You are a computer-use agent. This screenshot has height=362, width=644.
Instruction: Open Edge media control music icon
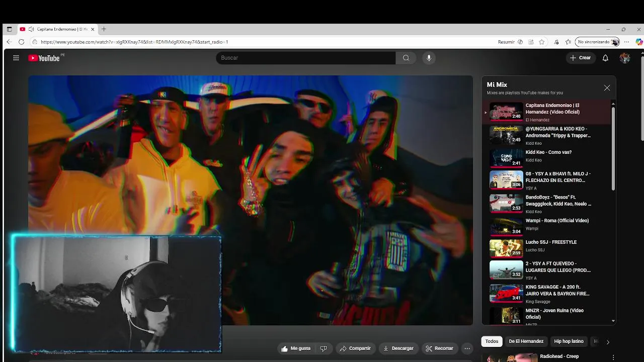[x=556, y=42]
